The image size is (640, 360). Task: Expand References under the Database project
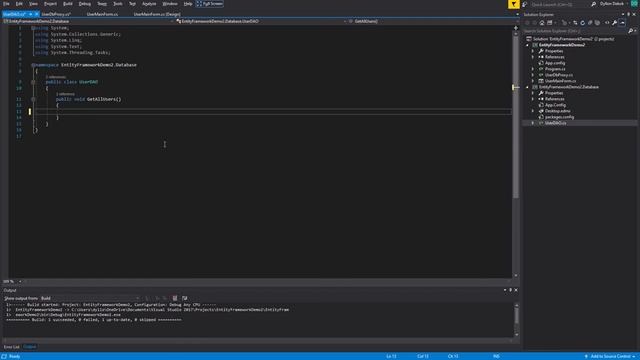(533, 99)
